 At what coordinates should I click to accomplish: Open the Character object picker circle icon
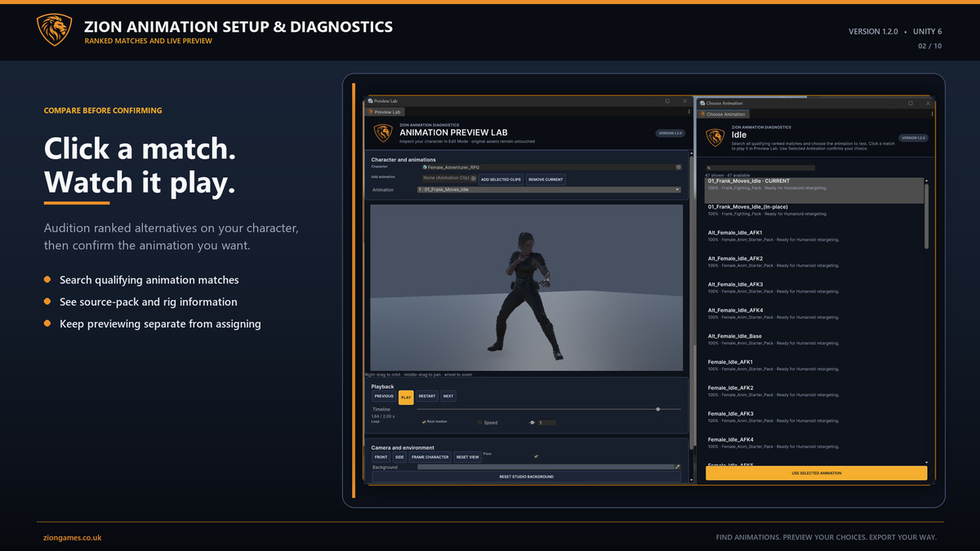pyautogui.click(x=678, y=167)
